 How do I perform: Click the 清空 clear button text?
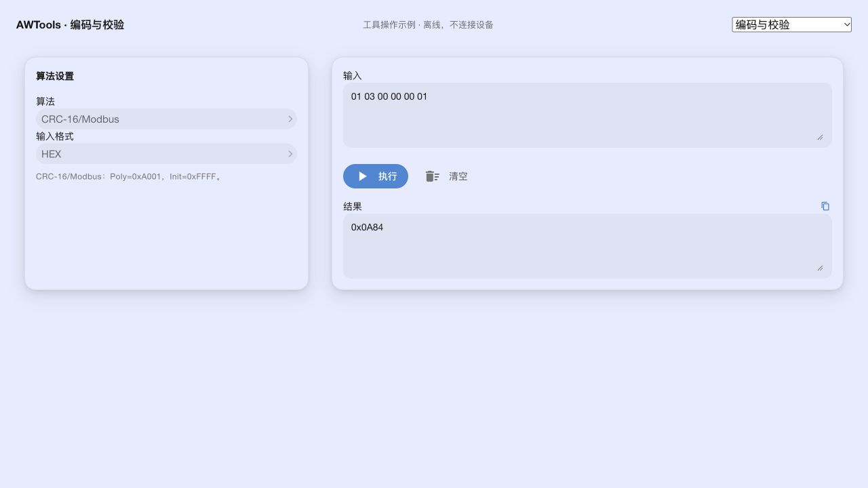coord(458,176)
